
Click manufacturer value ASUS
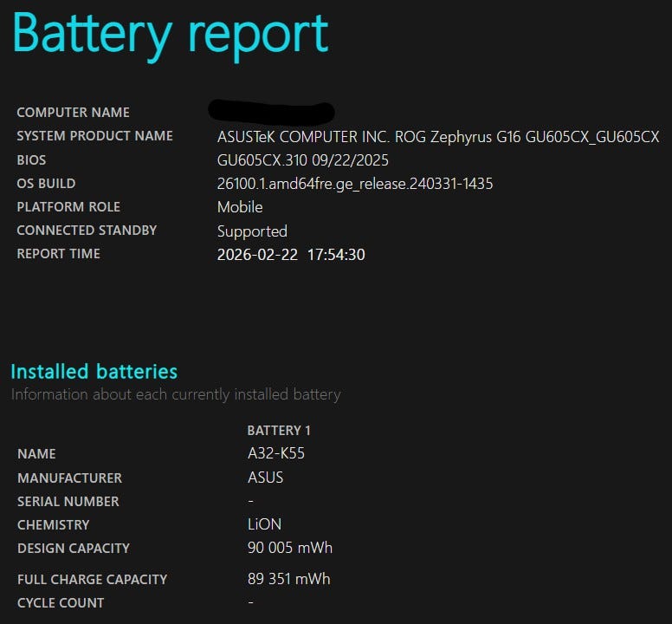tap(265, 478)
